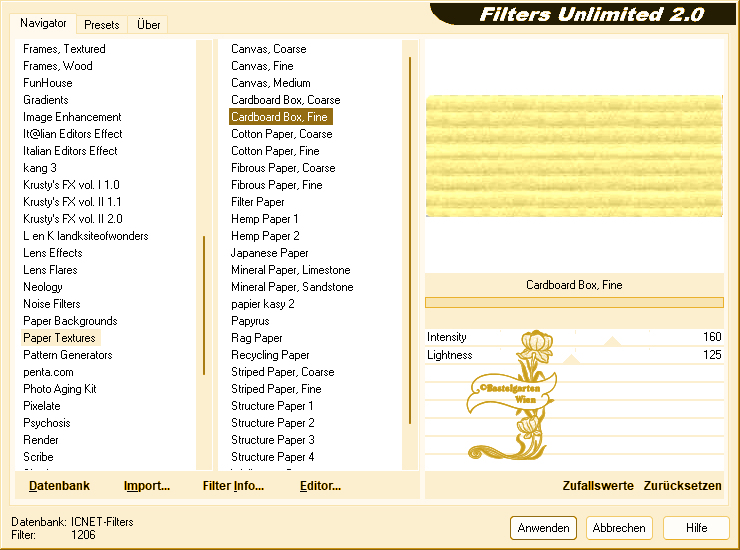Click the filter list scrollbar thumb
This screenshot has height=550, width=740.
[410, 240]
